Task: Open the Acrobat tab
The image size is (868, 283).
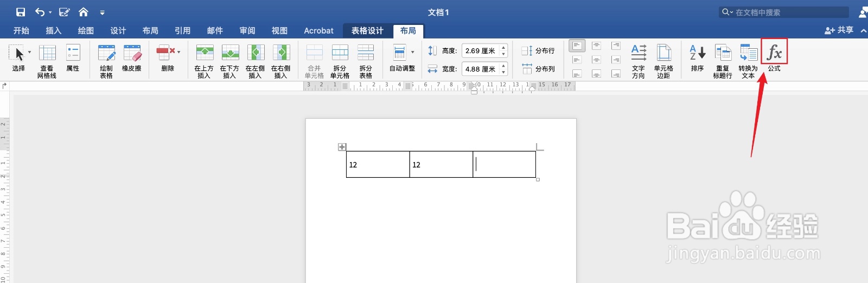Action: [318, 31]
